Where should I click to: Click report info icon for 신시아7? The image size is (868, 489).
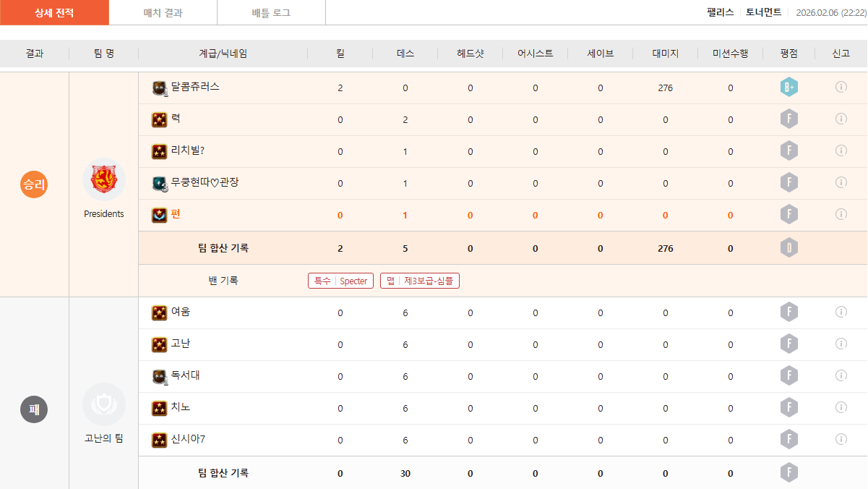pos(841,439)
